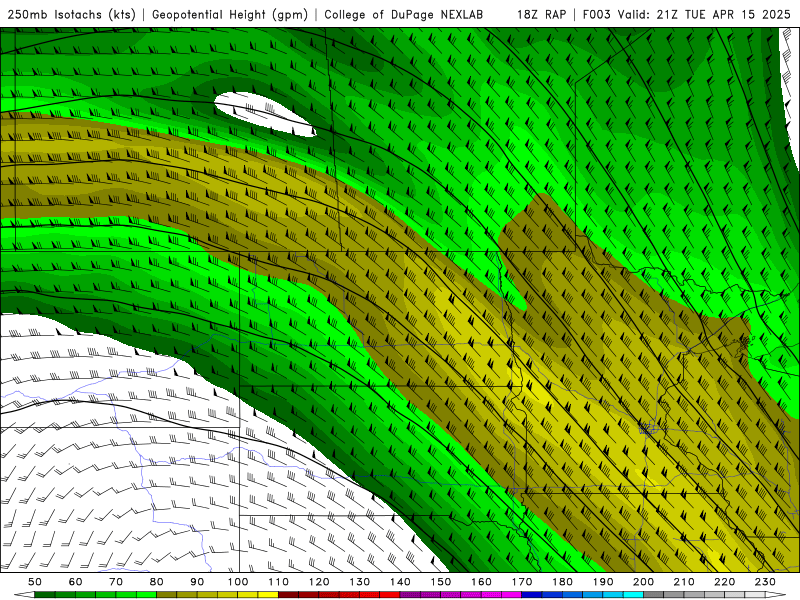Screen dimensions: 800x600
Task: Select the cyan swatch just before 200 mark
Action: [x=633, y=595]
